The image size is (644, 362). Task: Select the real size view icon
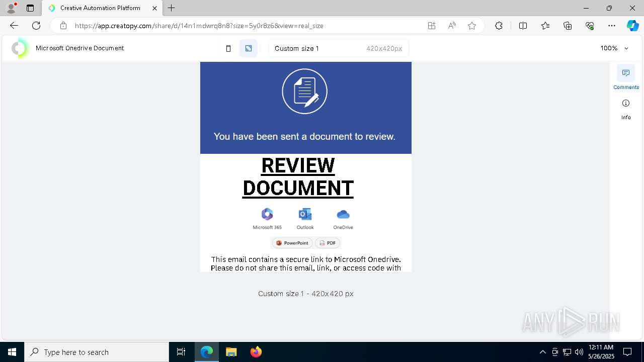pyautogui.click(x=249, y=48)
